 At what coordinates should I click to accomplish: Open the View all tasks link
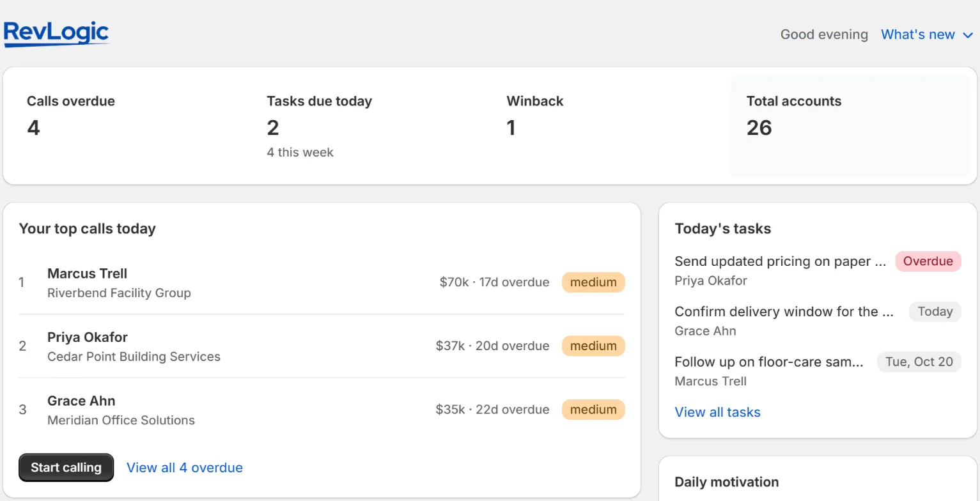[x=717, y=412]
